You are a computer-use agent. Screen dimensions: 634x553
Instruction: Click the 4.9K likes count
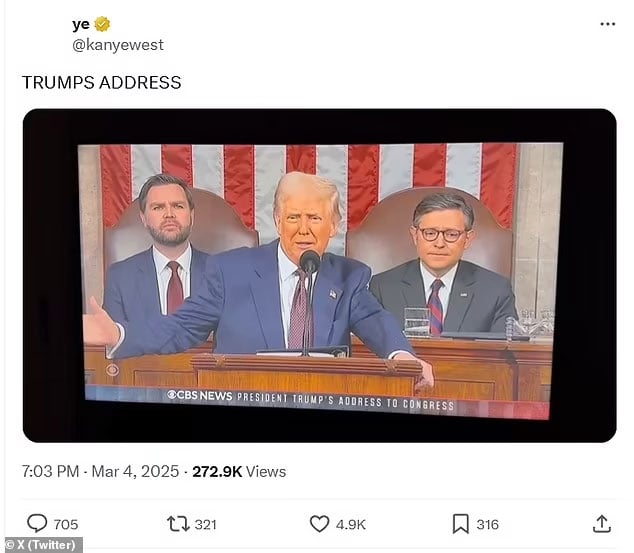coord(351,524)
